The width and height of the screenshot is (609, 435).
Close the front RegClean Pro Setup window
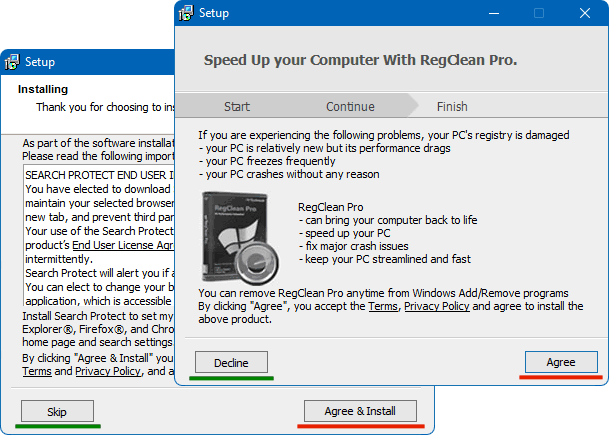pyautogui.click(x=585, y=13)
